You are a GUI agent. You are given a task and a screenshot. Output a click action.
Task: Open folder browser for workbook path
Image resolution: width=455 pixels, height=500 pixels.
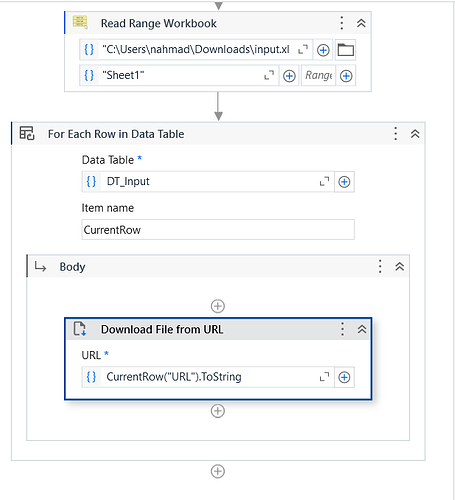[346, 50]
